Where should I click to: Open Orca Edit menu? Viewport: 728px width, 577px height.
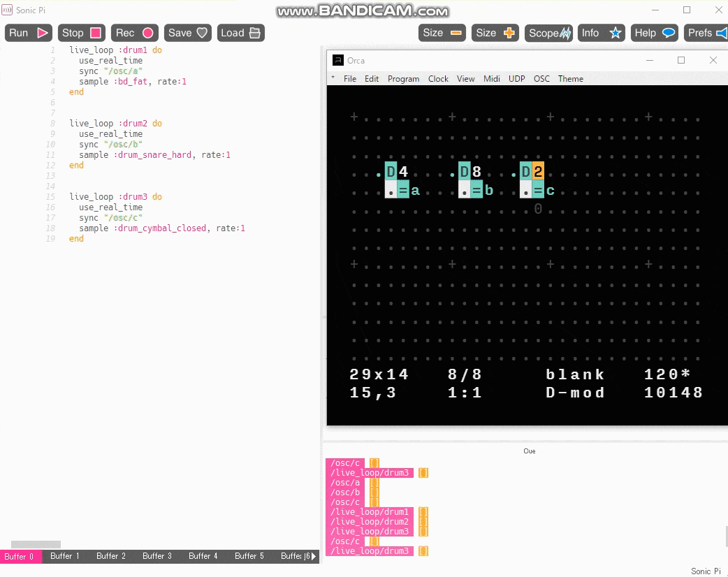click(372, 79)
